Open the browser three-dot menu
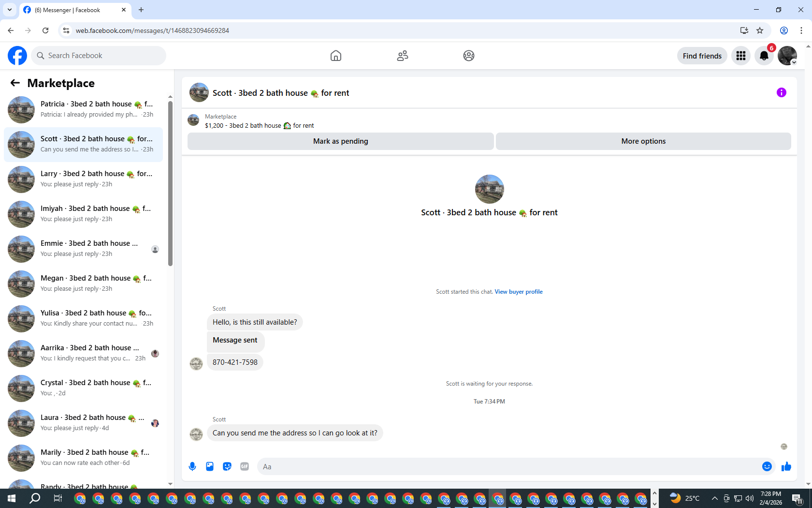812x508 pixels. [801, 30]
